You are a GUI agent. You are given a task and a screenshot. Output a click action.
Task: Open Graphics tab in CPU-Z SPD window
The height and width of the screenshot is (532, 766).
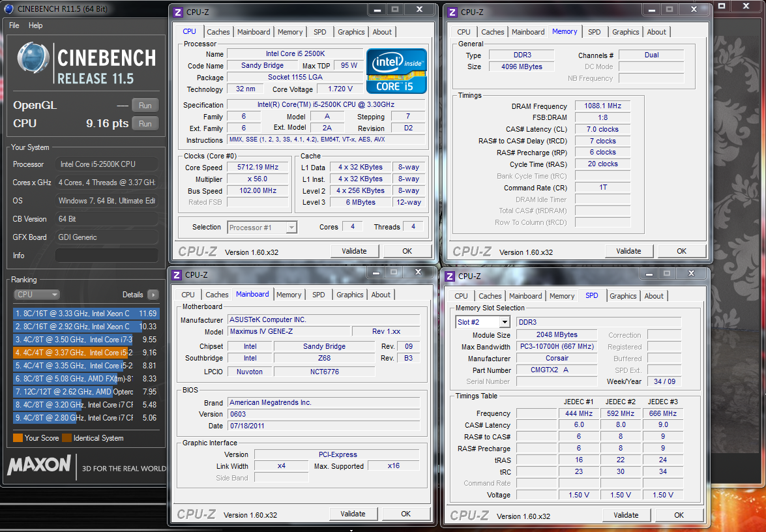[623, 295]
